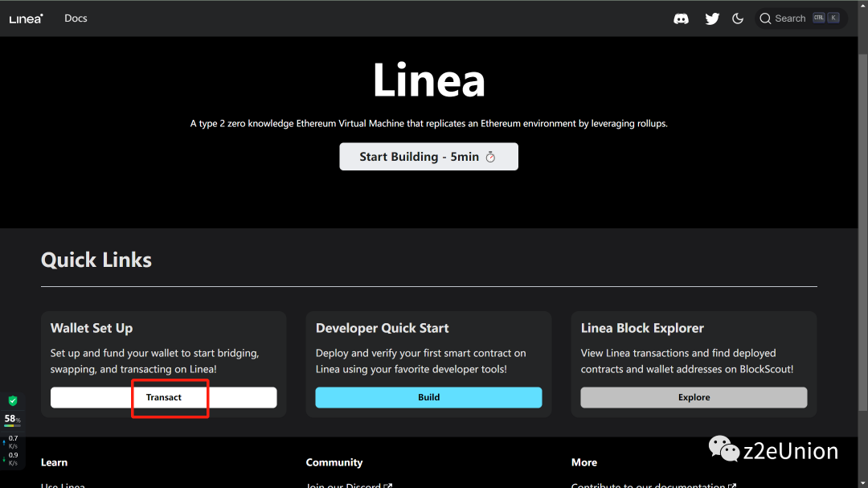Click the blue Build button
Screen dimensions: 868x488
(x=428, y=397)
